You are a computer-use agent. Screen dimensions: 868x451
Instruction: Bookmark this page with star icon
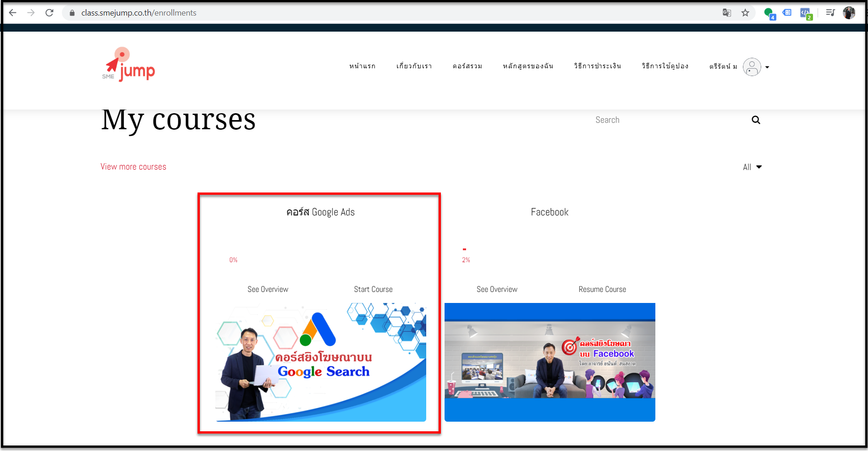pyautogui.click(x=745, y=13)
